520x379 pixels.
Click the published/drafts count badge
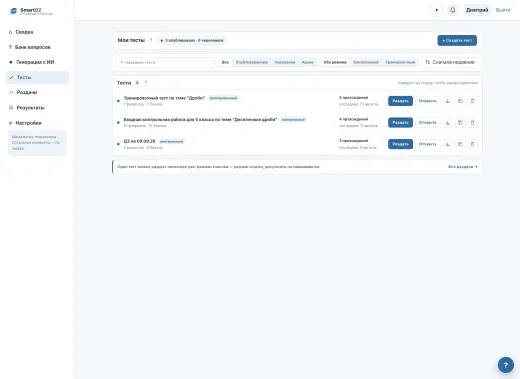click(x=192, y=40)
